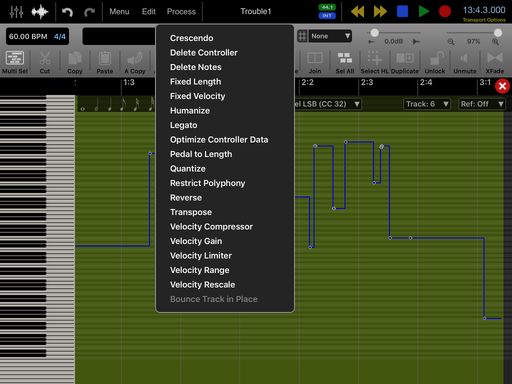The image size is (512, 384).
Task: Start playback with the green play button
Action: (424, 11)
